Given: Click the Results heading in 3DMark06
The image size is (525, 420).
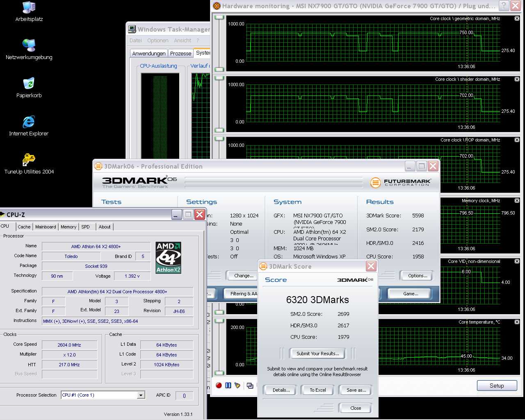Looking at the screenshot, I should pos(380,202).
